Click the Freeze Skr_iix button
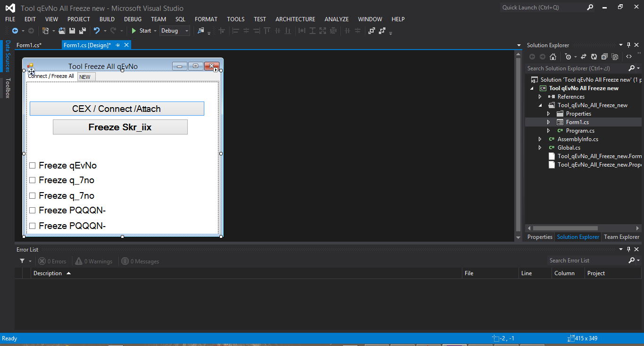Screen dimensions: 644x346 [120, 127]
